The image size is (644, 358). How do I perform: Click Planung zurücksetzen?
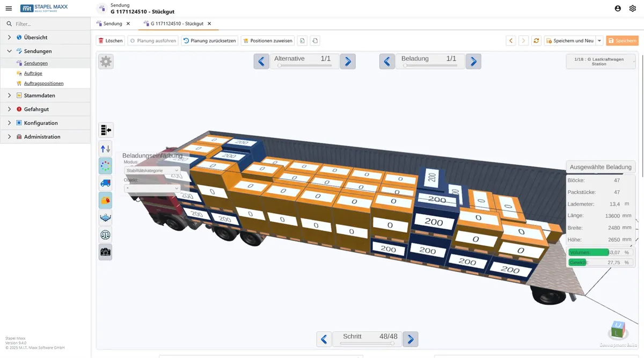coord(209,41)
